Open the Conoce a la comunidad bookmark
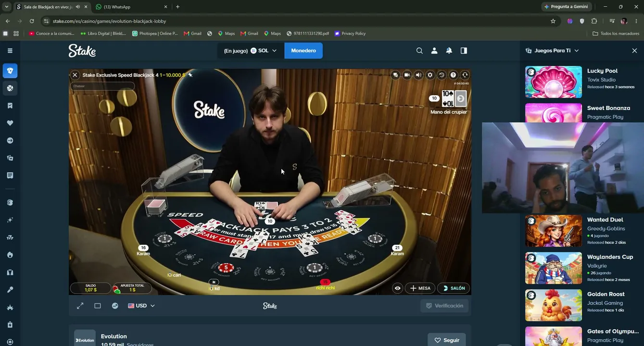This screenshot has width=644, height=346. tap(51, 34)
